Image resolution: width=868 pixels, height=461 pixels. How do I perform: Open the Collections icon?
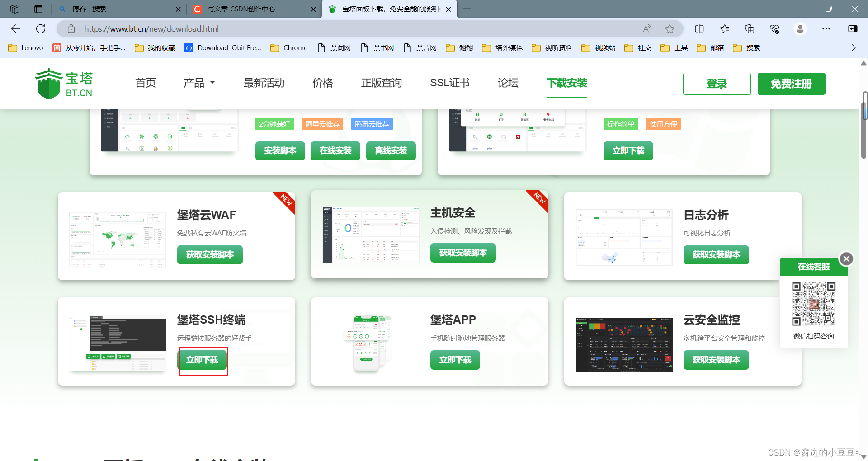tap(750, 29)
